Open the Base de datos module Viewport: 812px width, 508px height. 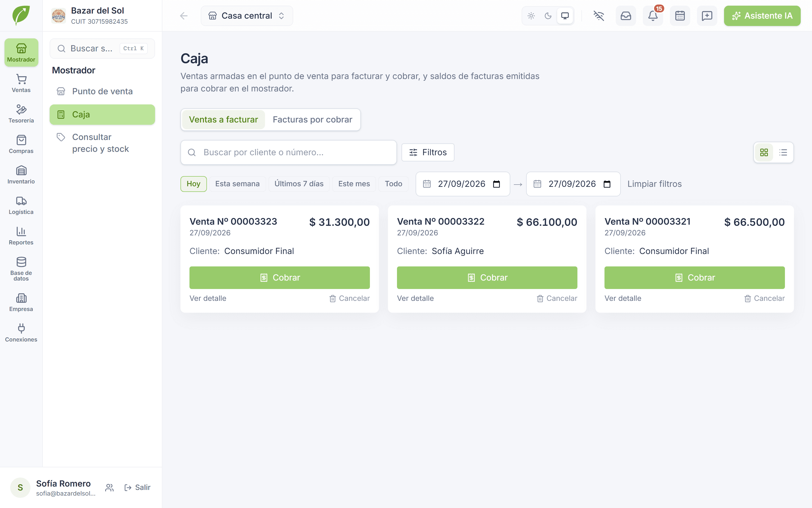[x=21, y=269]
